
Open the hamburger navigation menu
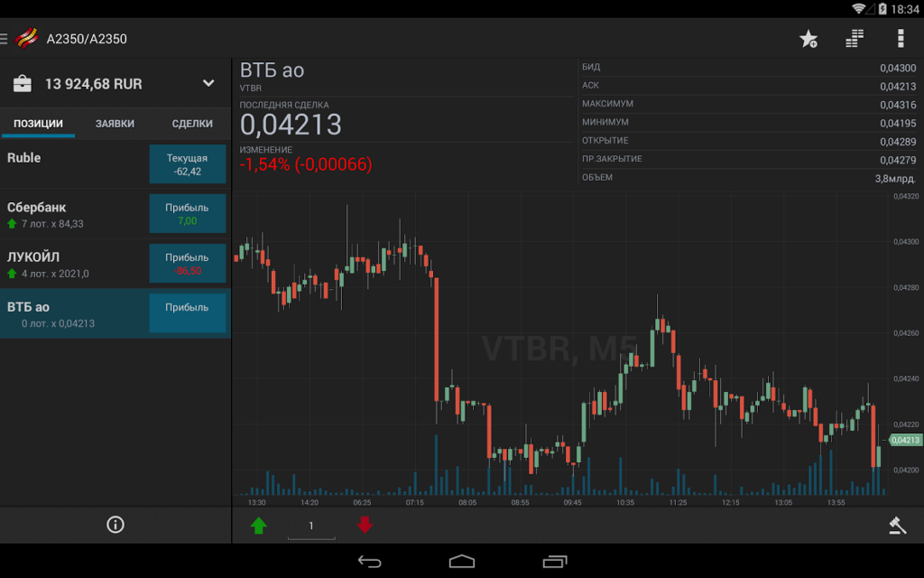[4, 39]
